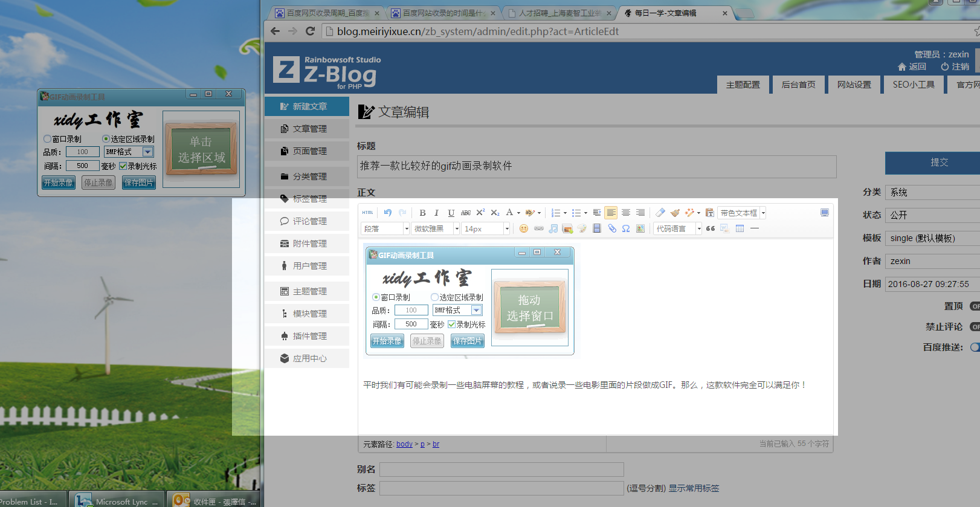Insert music with the note icon
The height and width of the screenshot is (507, 980).
click(553, 228)
